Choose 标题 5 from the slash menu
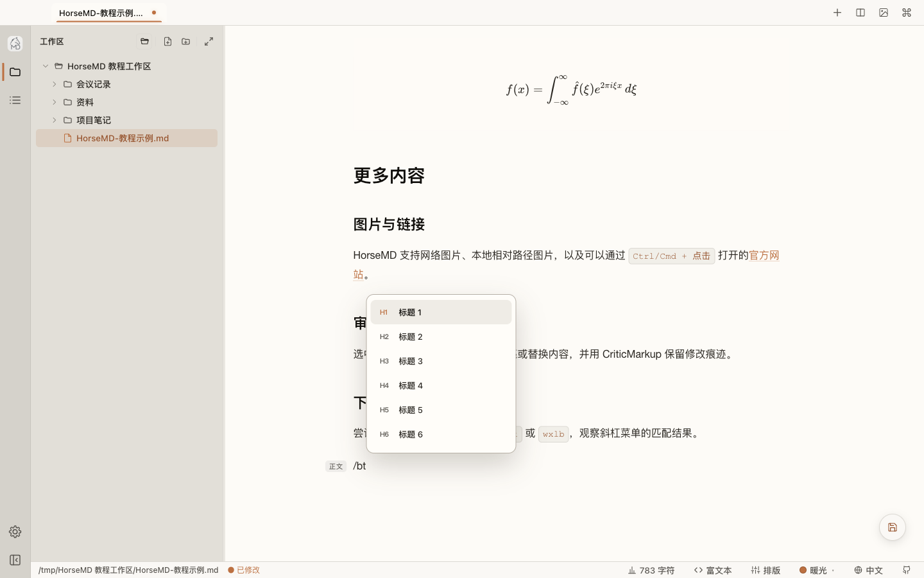924x578 pixels. (441, 410)
